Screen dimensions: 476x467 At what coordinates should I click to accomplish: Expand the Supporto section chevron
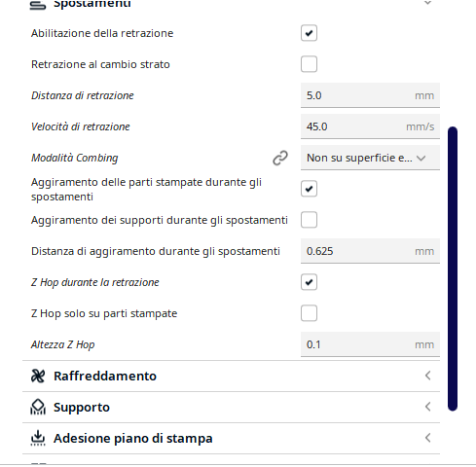click(x=428, y=407)
